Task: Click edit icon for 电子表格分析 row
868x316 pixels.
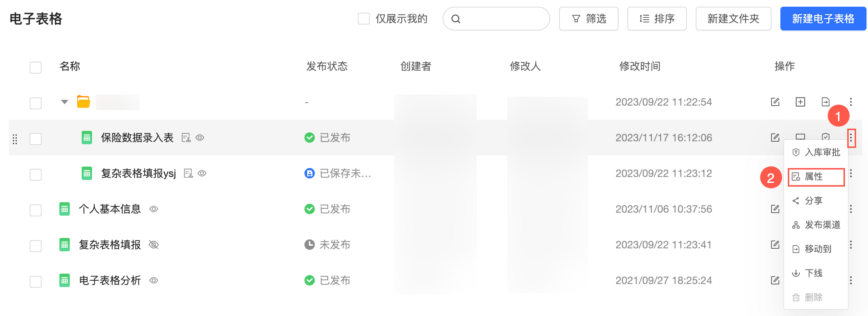Action: click(775, 280)
